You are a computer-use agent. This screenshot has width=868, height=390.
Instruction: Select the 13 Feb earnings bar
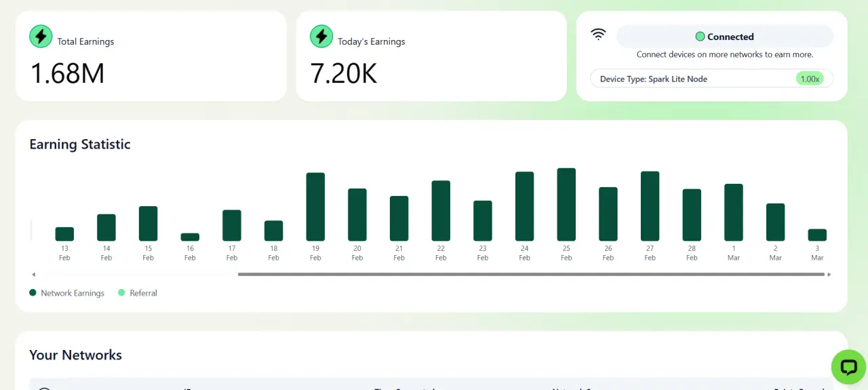tap(64, 234)
